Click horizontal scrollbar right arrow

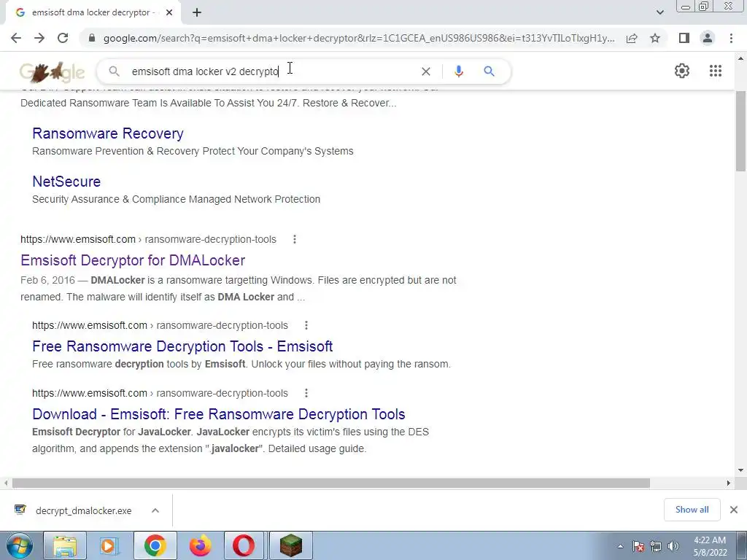point(729,483)
